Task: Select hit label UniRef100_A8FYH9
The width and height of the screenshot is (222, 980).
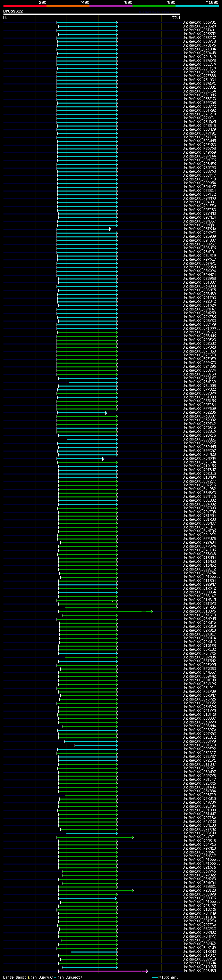Action: point(199,913)
